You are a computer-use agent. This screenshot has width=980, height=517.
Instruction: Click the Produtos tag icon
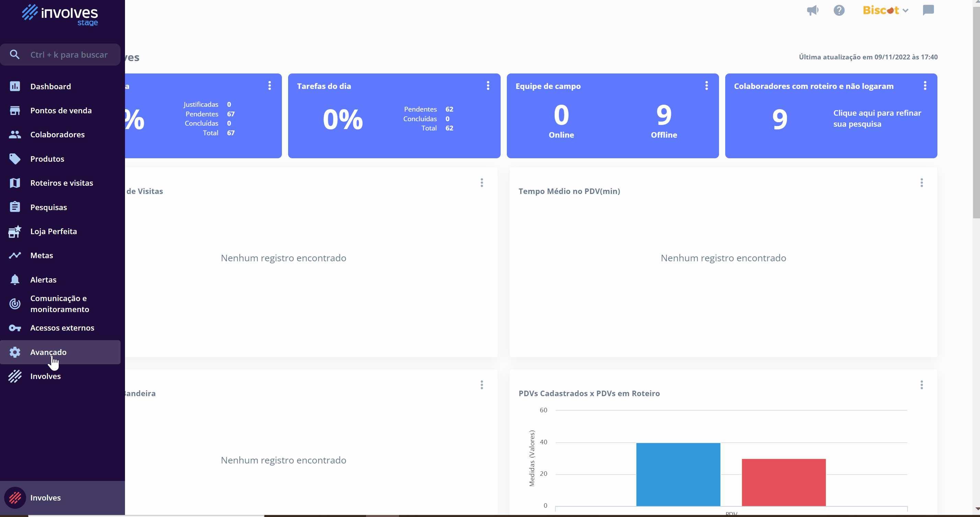(x=15, y=159)
